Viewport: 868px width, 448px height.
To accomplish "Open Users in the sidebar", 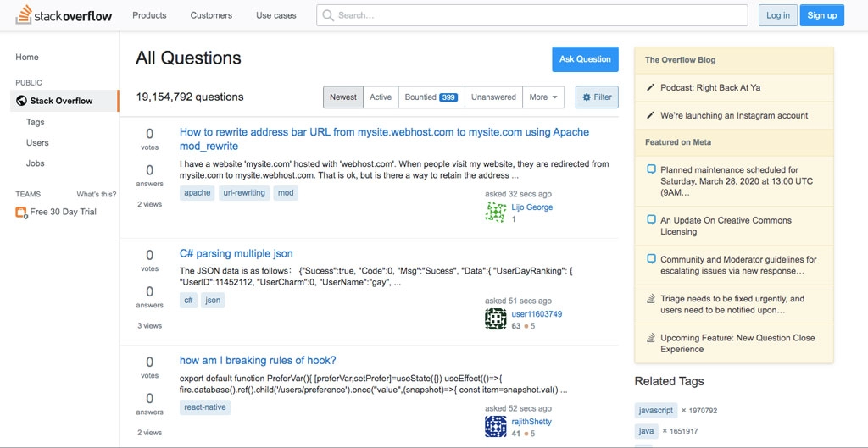I will [37, 142].
